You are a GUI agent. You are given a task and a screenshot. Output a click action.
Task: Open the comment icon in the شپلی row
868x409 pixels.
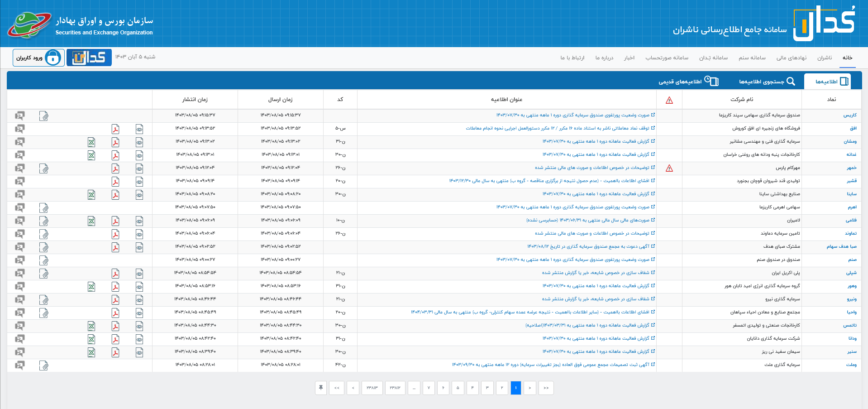pos(19,273)
